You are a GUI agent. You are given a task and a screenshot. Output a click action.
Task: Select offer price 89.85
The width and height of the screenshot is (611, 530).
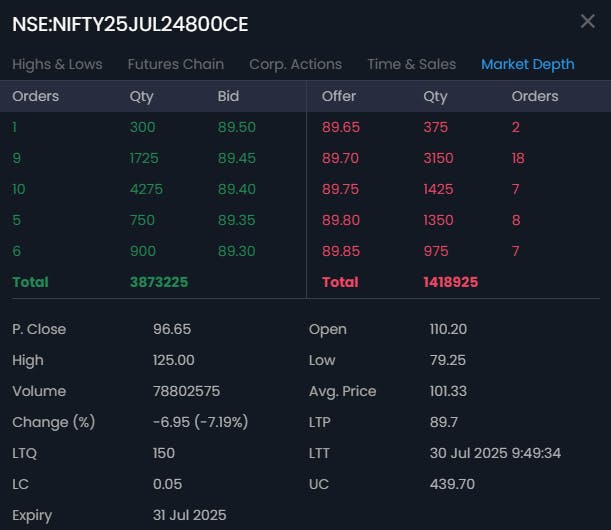tap(341, 251)
